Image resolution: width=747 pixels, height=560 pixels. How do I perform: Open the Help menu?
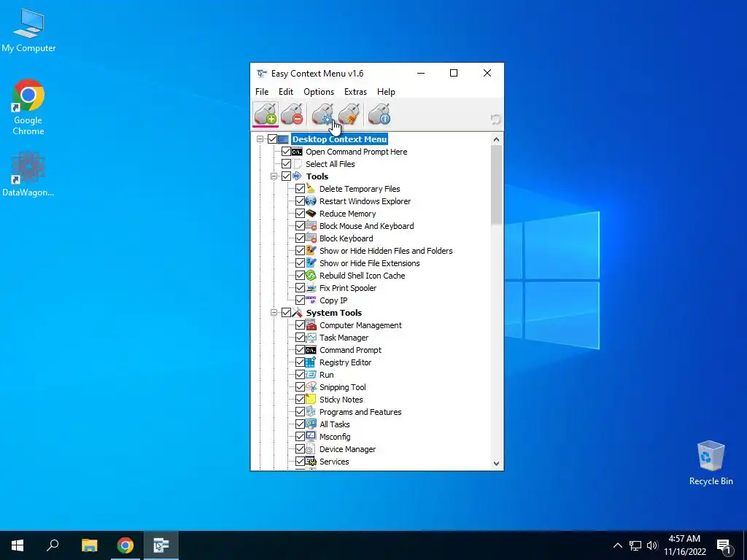[x=386, y=91]
